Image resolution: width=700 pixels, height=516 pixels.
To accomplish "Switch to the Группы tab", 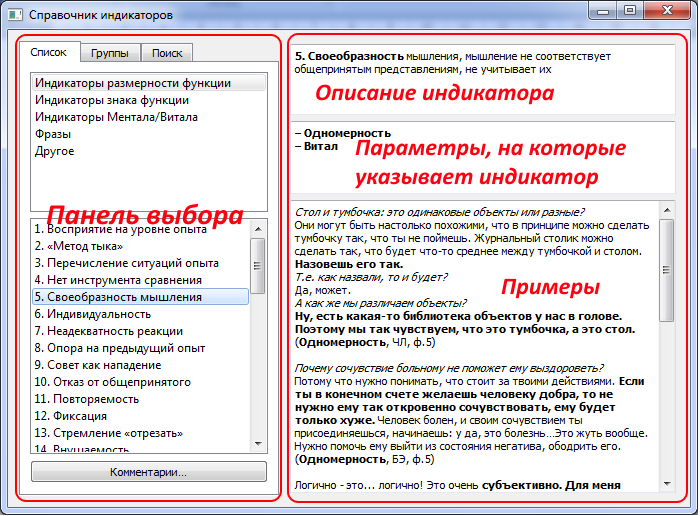I will pos(109,53).
